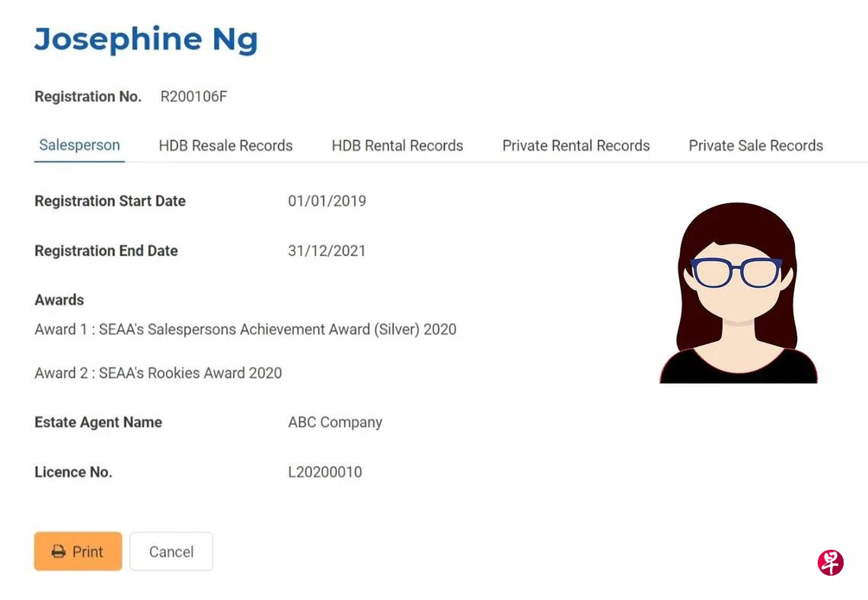Image resolution: width=868 pixels, height=600 pixels.
Task: Open the HDB Rental Records tab
Action: tap(397, 145)
